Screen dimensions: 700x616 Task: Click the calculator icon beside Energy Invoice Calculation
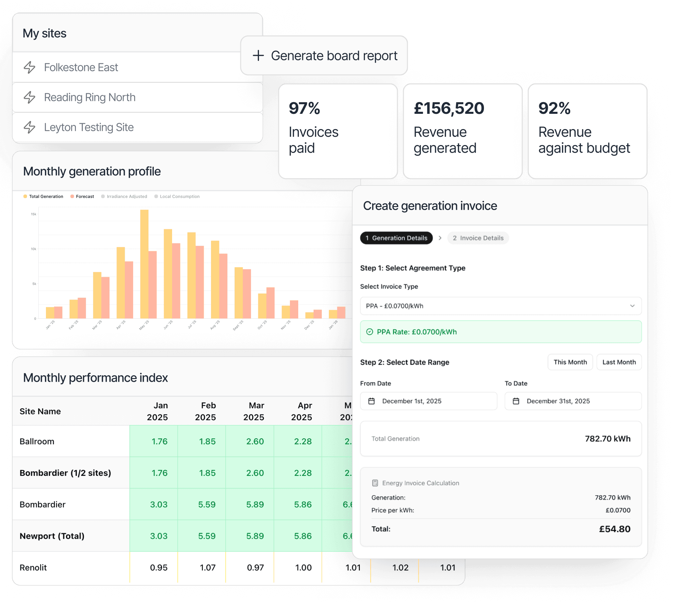pyautogui.click(x=375, y=483)
